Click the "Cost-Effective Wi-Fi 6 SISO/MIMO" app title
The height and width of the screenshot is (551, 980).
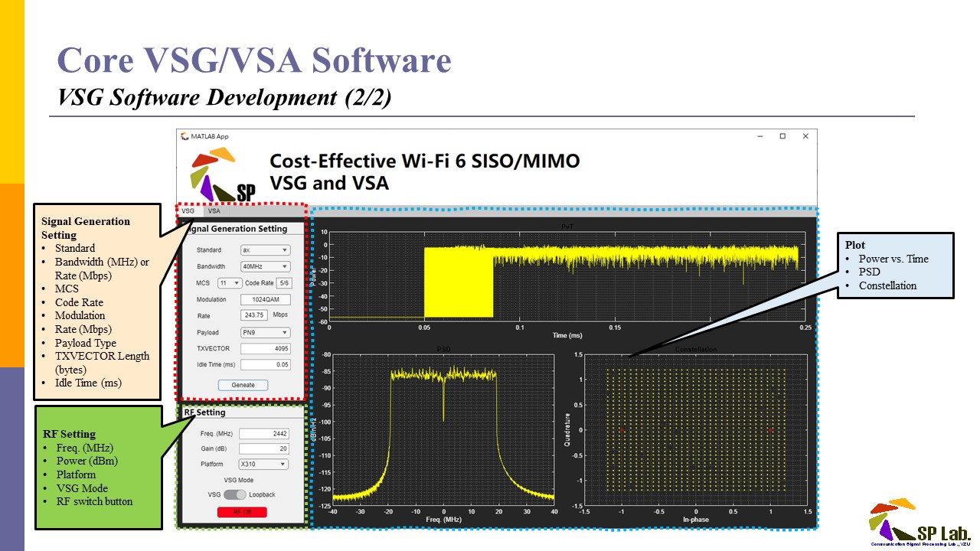tap(425, 161)
